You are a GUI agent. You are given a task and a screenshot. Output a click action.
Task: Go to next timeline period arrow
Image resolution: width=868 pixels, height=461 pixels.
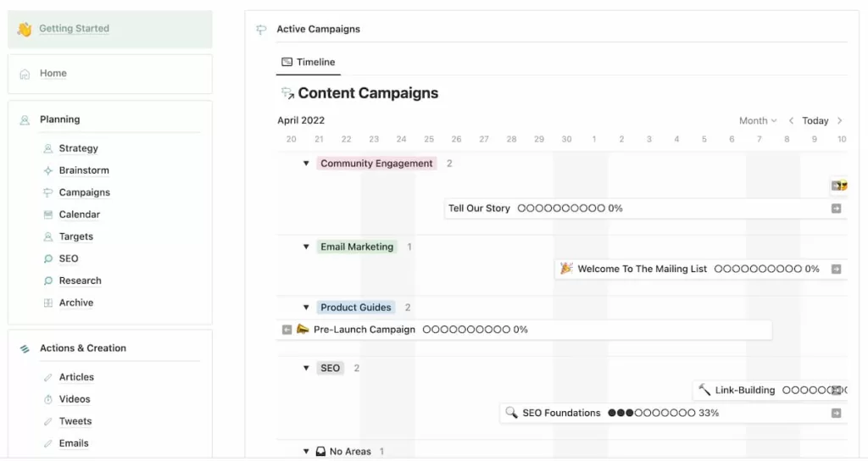tap(840, 120)
